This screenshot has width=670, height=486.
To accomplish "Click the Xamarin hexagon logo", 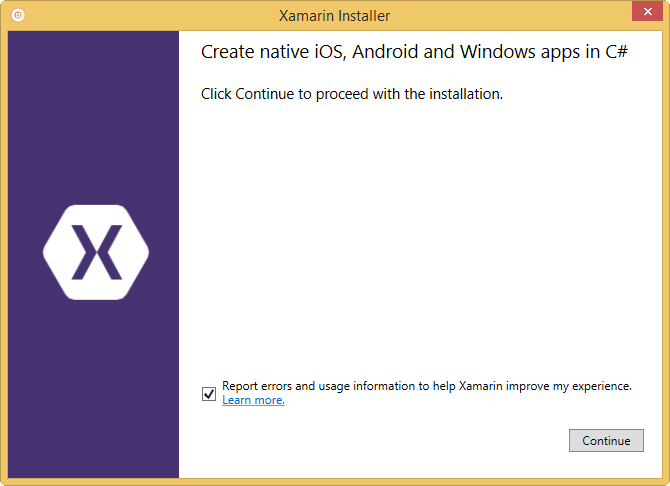I will click(x=96, y=252).
